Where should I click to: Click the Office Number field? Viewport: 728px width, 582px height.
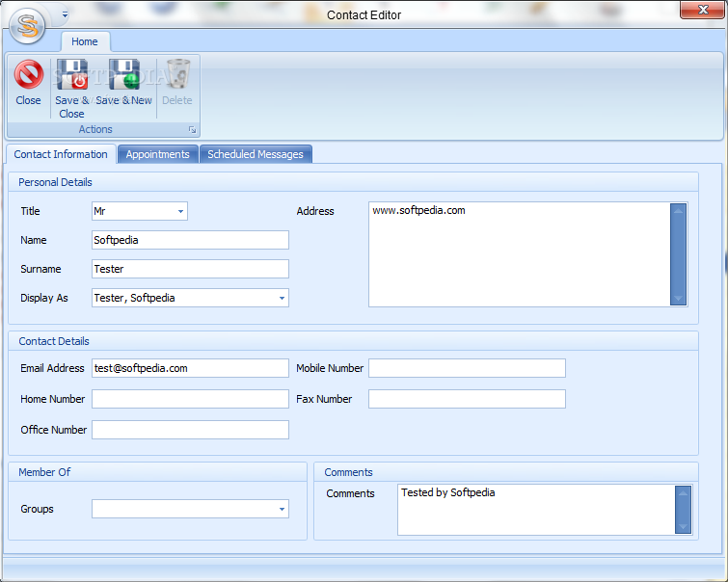[x=190, y=430]
